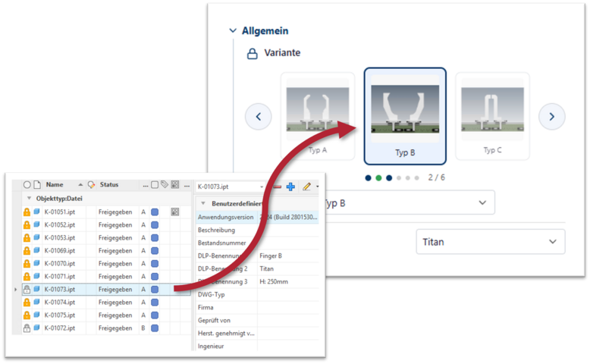Click the pencil edit icon

coord(306,187)
